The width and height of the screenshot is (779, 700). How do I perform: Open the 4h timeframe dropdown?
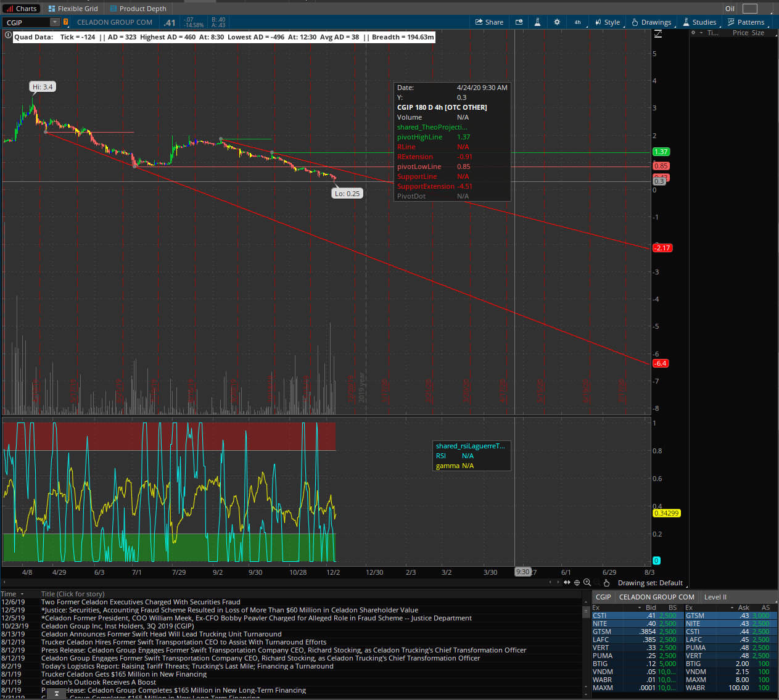click(x=577, y=22)
